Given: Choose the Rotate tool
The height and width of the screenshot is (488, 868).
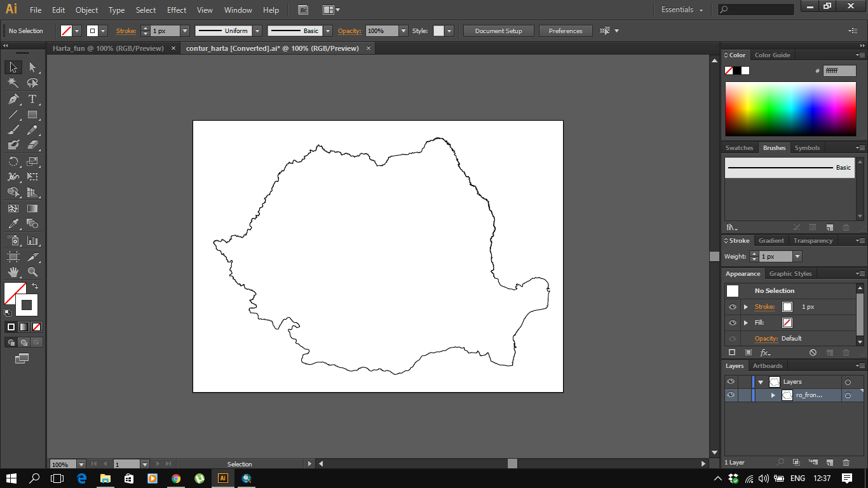Looking at the screenshot, I should tap(13, 161).
